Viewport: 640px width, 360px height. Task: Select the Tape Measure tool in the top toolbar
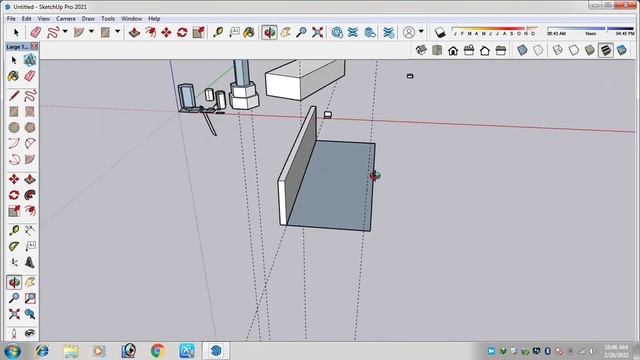(x=218, y=32)
